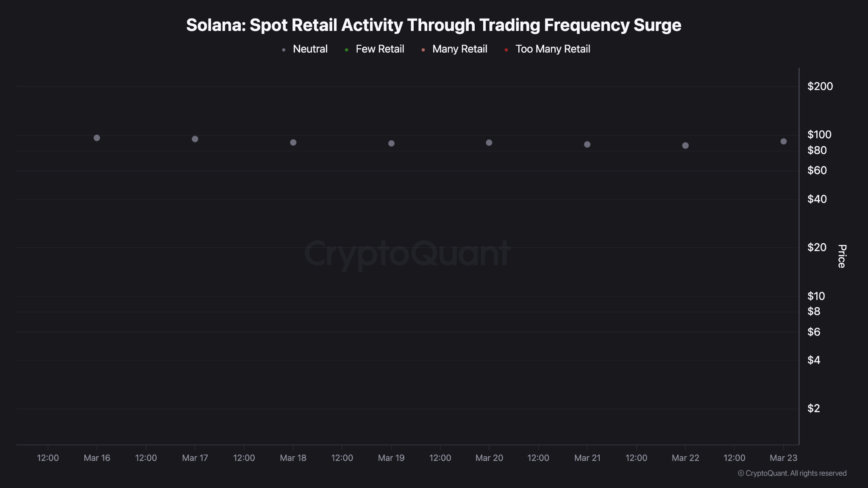Toggle the Many Retail legend series
This screenshot has width=868, height=488.
[454, 49]
